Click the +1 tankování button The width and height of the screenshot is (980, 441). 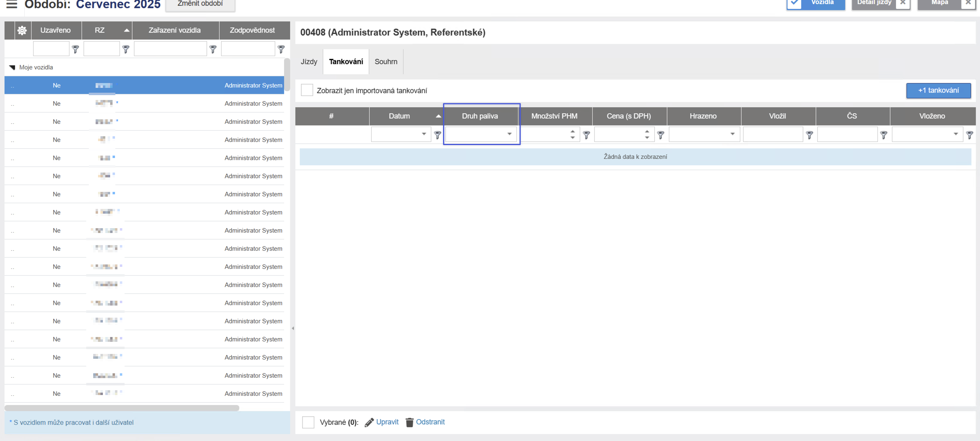coord(938,90)
